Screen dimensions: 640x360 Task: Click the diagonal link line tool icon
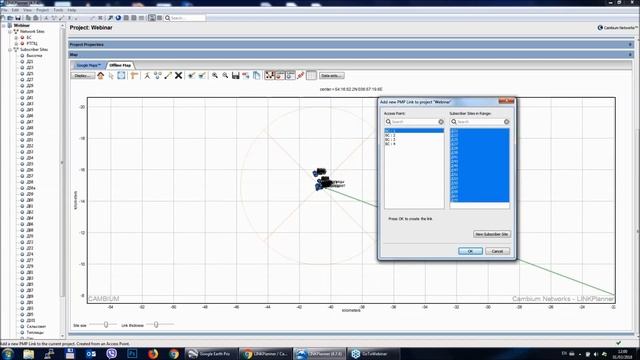(168, 76)
